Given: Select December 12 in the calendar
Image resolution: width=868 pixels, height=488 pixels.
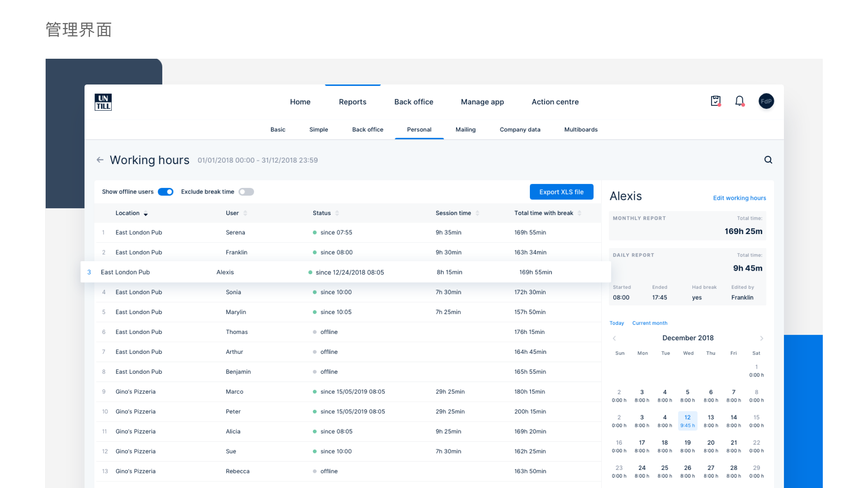Looking at the screenshot, I should click(687, 421).
